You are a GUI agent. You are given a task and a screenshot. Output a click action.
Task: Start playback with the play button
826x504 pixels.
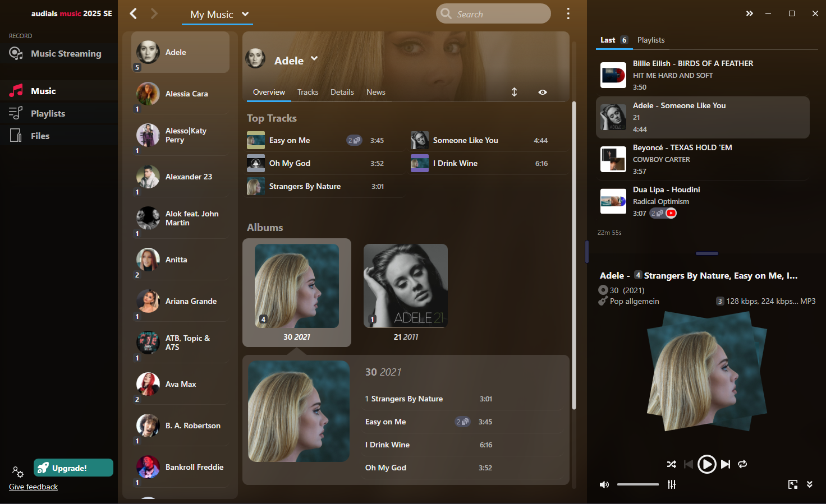pyautogui.click(x=706, y=464)
